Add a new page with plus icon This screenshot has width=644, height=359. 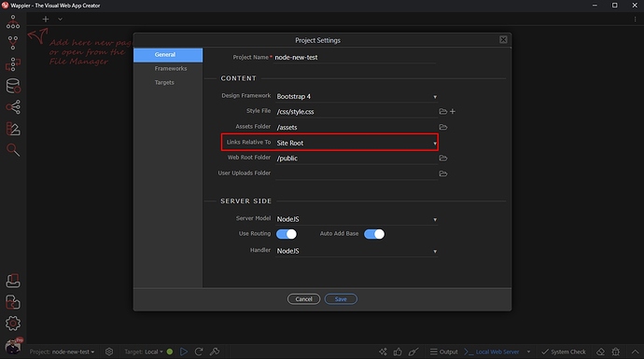tap(46, 19)
